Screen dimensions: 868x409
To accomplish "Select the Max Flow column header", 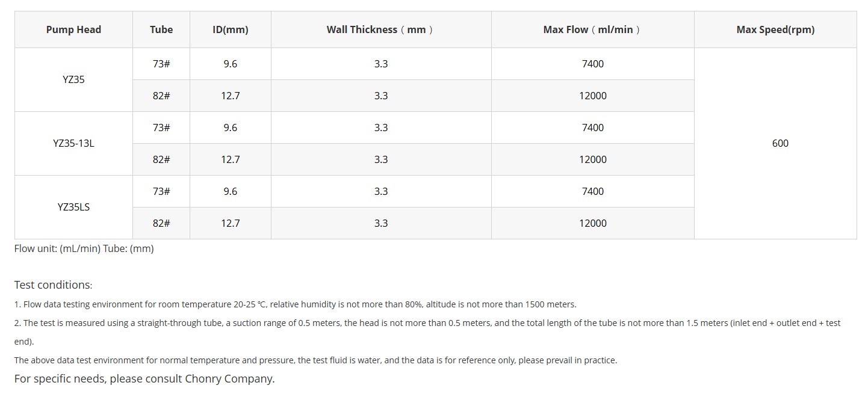I will coord(592,29).
